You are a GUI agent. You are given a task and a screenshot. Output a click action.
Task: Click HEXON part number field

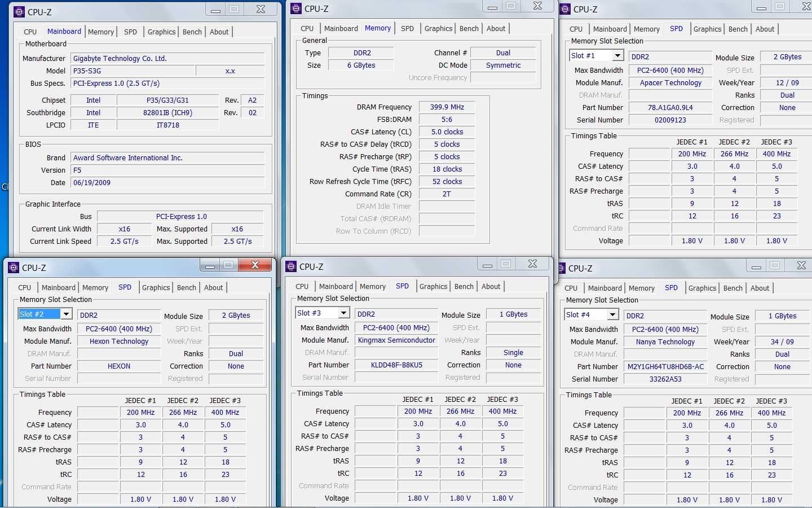pos(119,366)
